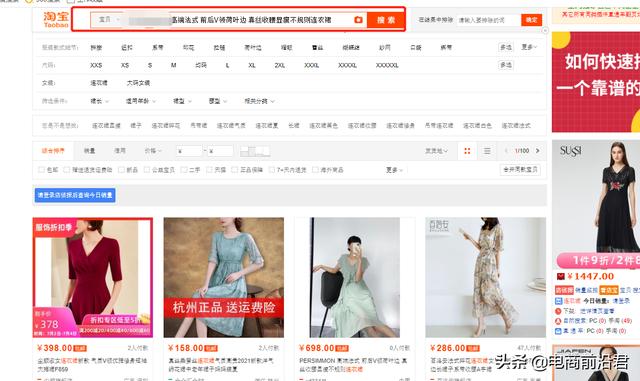
Task: Click the price distribution bar chart
Action: point(255,151)
